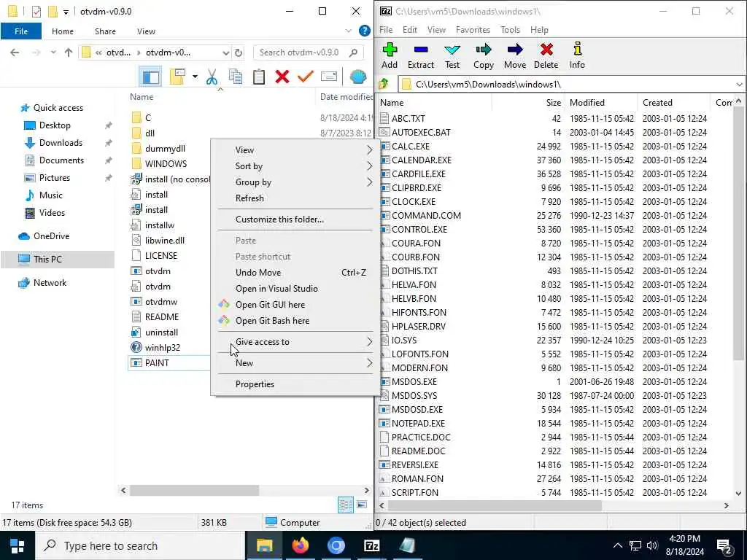Open Properties from the context menu
The height and width of the screenshot is (560, 747).
(x=295, y=384)
